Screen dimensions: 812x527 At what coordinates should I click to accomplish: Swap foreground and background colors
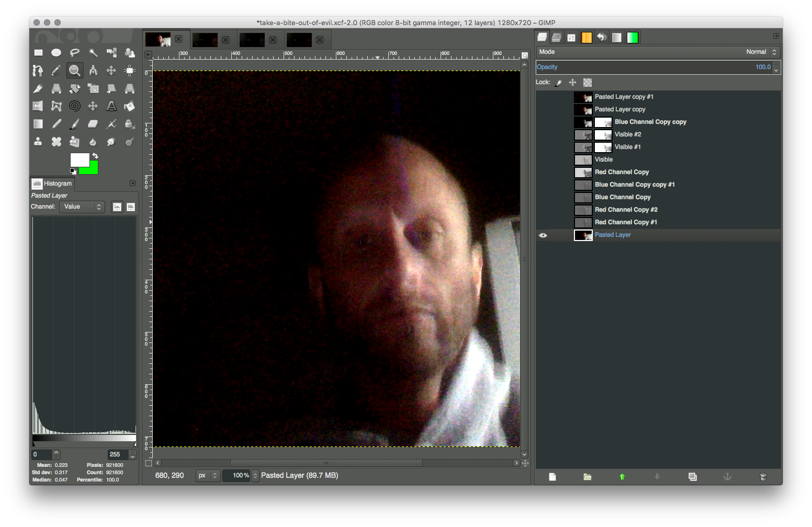coord(95,156)
